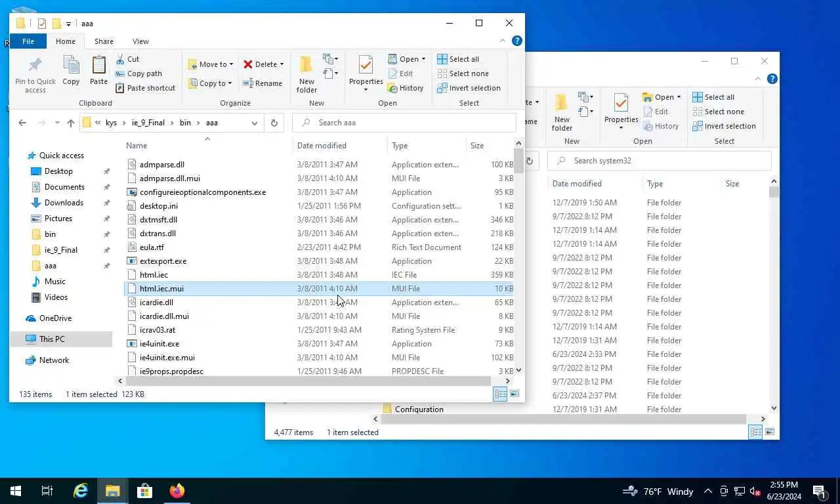The image size is (840, 504).
Task: Open Microsoft Store from taskbar
Action: tap(144, 491)
